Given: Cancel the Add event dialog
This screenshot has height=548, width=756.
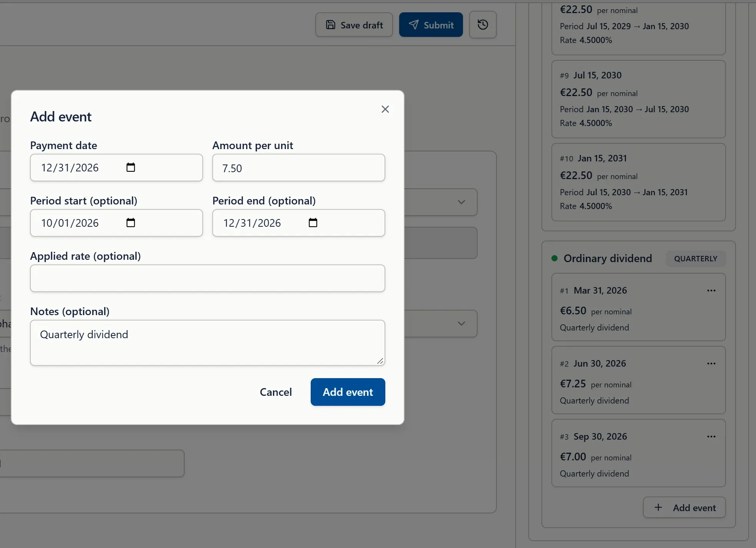Looking at the screenshot, I should (276, 392).
